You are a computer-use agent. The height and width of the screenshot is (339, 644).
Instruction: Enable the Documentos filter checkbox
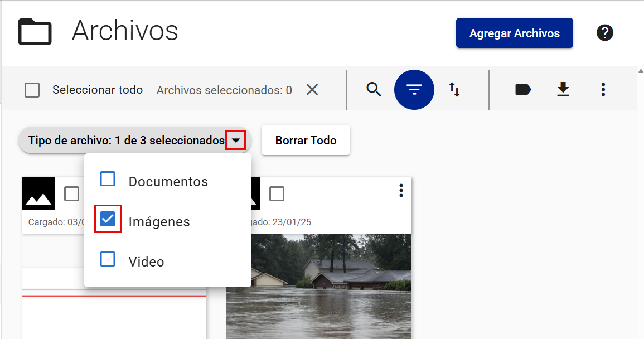(108, 180)
